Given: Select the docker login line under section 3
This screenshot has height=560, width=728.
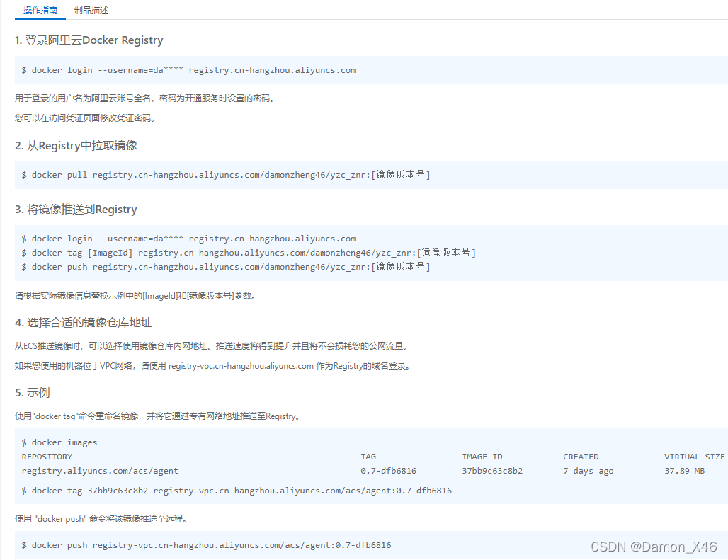Looking at the screenshot, I should 188,239.
